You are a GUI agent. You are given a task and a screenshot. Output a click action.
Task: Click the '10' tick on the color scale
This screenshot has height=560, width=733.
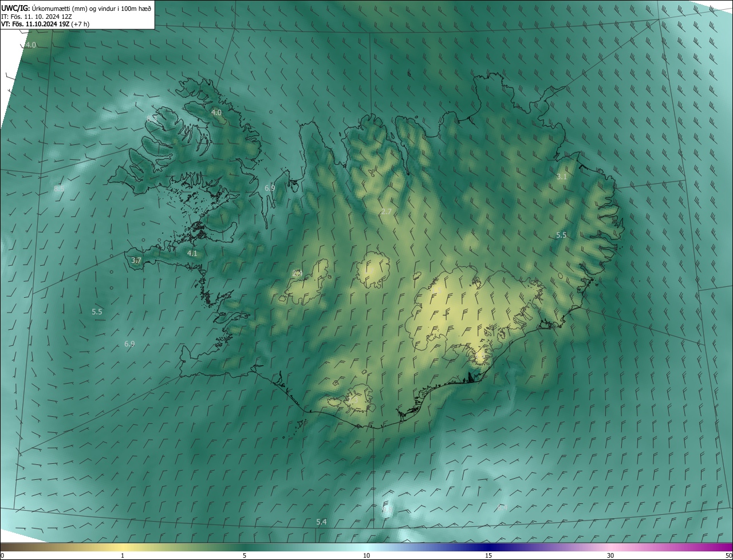[366, 556]
